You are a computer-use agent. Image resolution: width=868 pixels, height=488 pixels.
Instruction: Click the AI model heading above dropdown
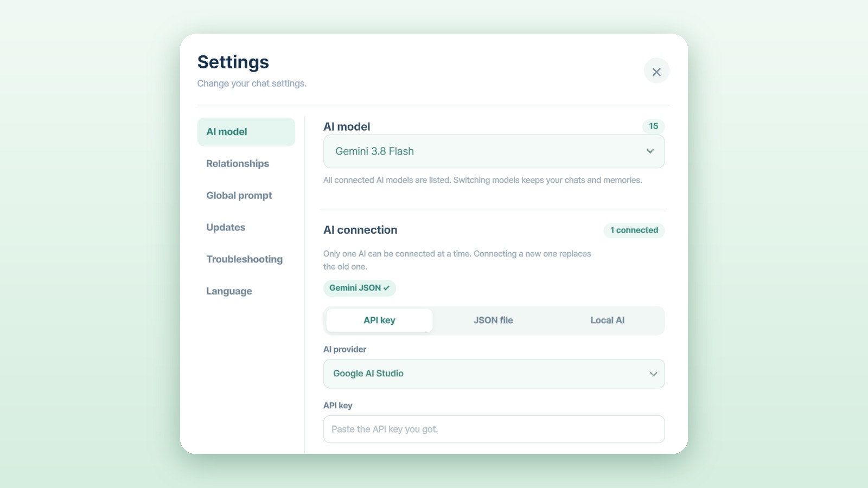click(347, 126)
